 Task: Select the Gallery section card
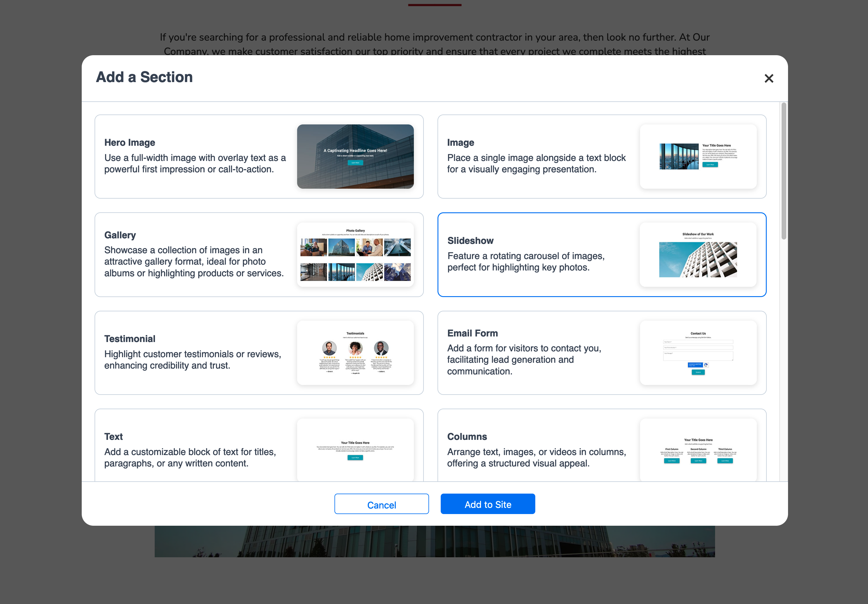tap(259, 254)
